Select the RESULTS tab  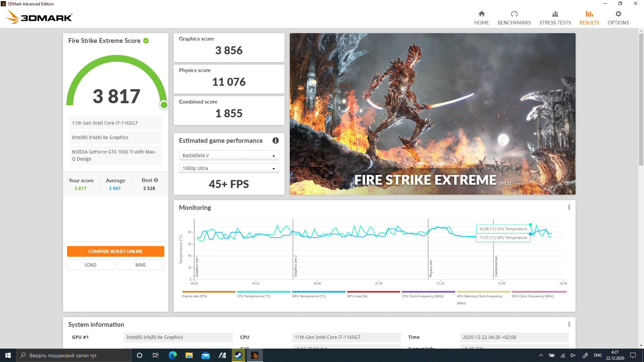(589, 17)
